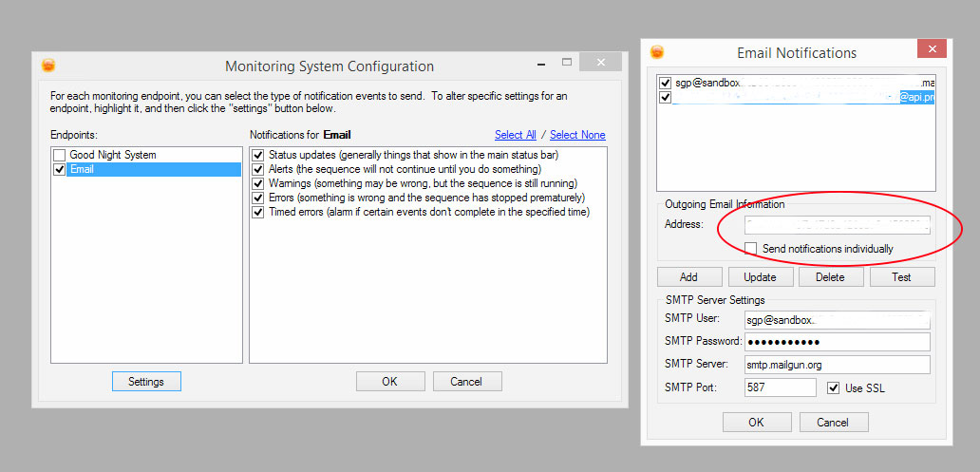Click the app icon in Monitoring System Configuration title bar
The image size is (980, 472).
coord(49,66)
